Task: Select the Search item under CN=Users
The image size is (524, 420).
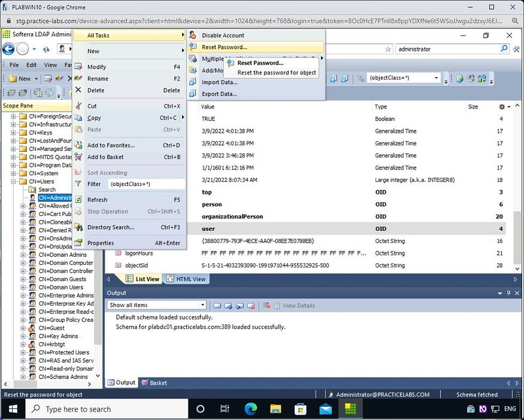Action: 47,189
